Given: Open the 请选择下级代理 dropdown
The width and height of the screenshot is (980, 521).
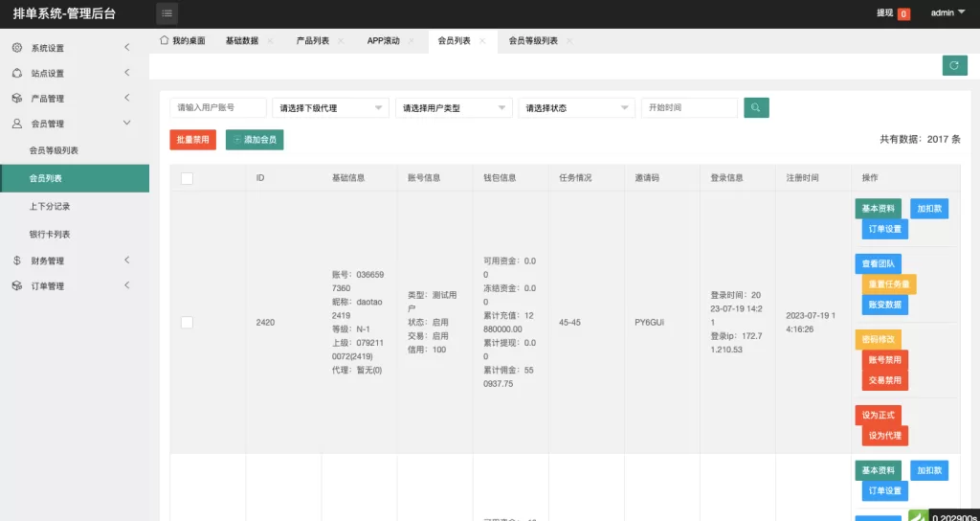Looking at the screenshot, I should coord(330,108).
